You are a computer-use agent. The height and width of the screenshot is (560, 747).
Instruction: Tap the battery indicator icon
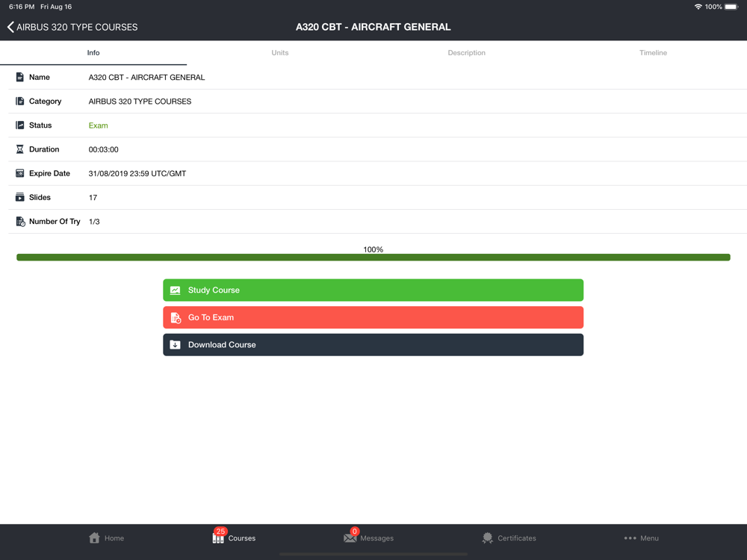[731, 7]
